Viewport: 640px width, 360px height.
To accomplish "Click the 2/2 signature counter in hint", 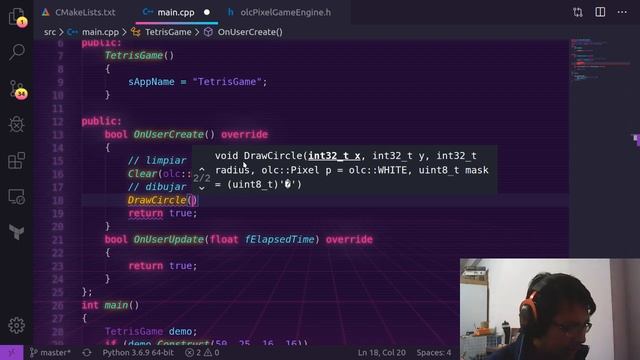I will (x=202, y=178).
